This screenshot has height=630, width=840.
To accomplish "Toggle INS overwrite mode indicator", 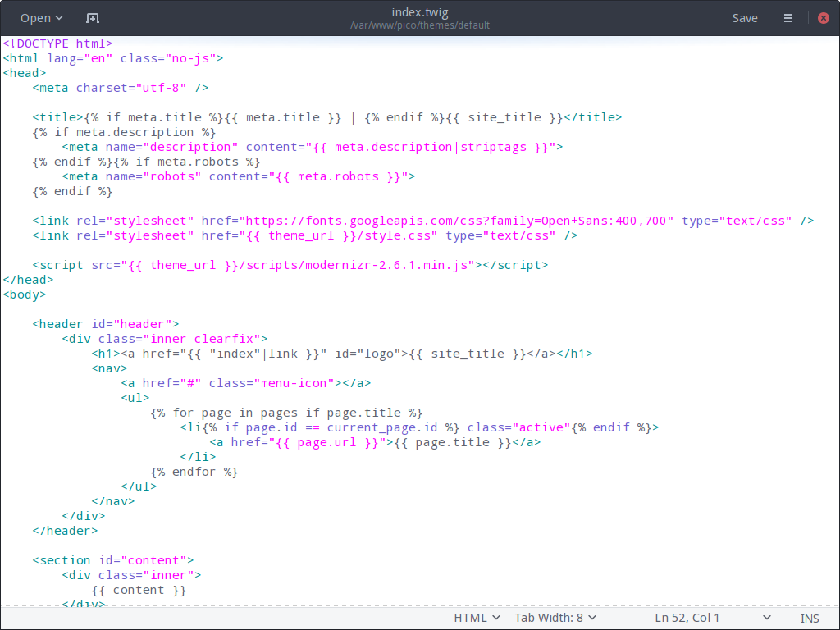I will tap(810, 619).
